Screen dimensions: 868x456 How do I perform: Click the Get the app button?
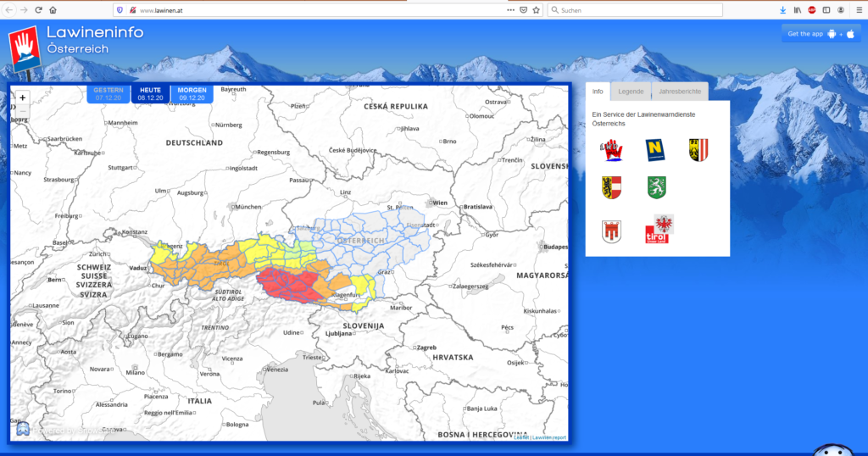click(821, 34)
